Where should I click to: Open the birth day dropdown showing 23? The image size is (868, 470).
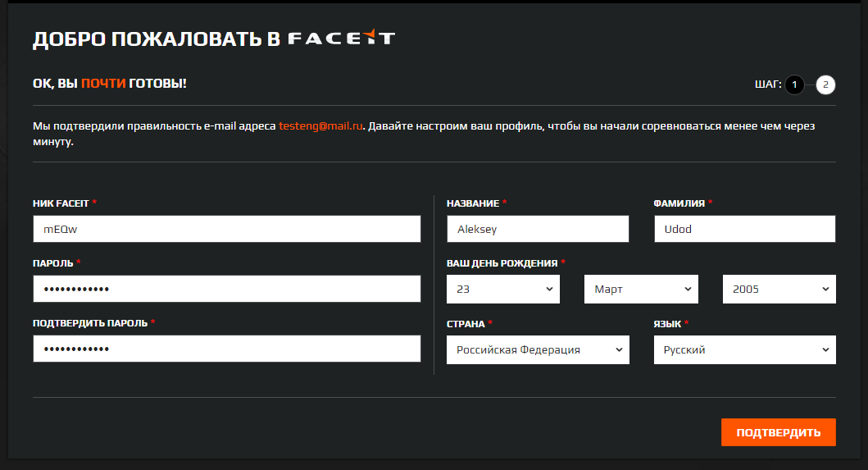tap(502, 290)
